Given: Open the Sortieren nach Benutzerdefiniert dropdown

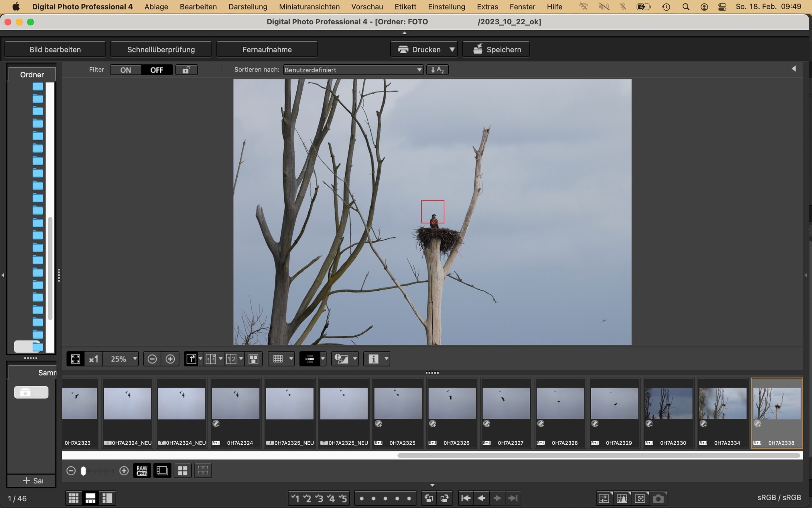Looking at the screenshot, I should pos(353,70).
